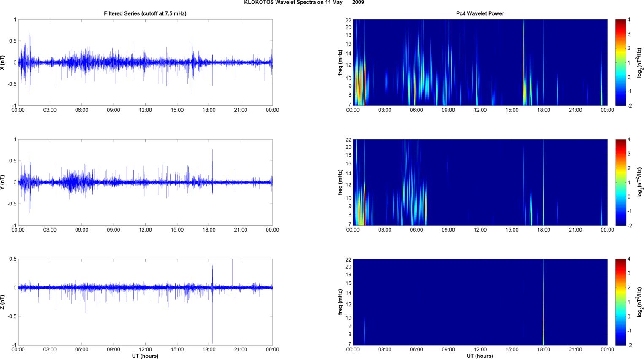This screenshot has height=359, width=644.
Task: Click the "1" tick atop the X (nT) axis
Action: coord(15,19)
